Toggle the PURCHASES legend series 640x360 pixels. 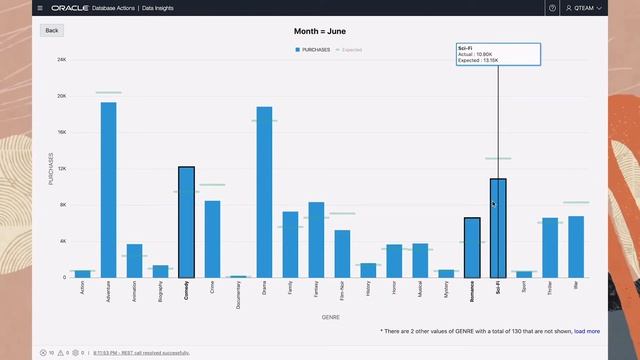click(x=313, y=50)
